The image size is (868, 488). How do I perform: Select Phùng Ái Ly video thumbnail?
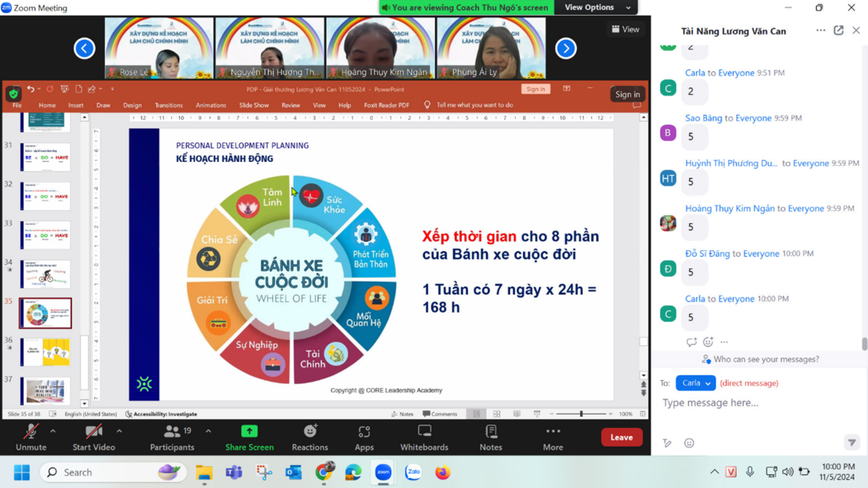point(491,48)
